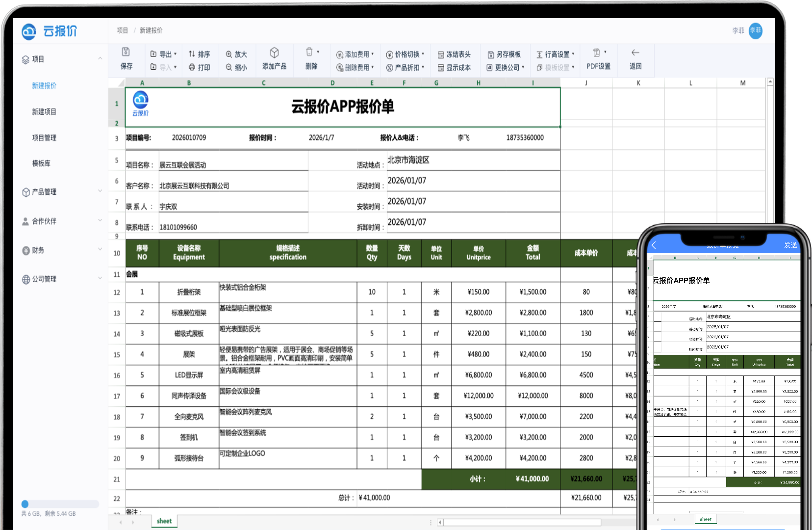This screenshot has width=812, height=530.
Task: Open Row Height Settings (行高设置) dropdown
Action: 556,54
